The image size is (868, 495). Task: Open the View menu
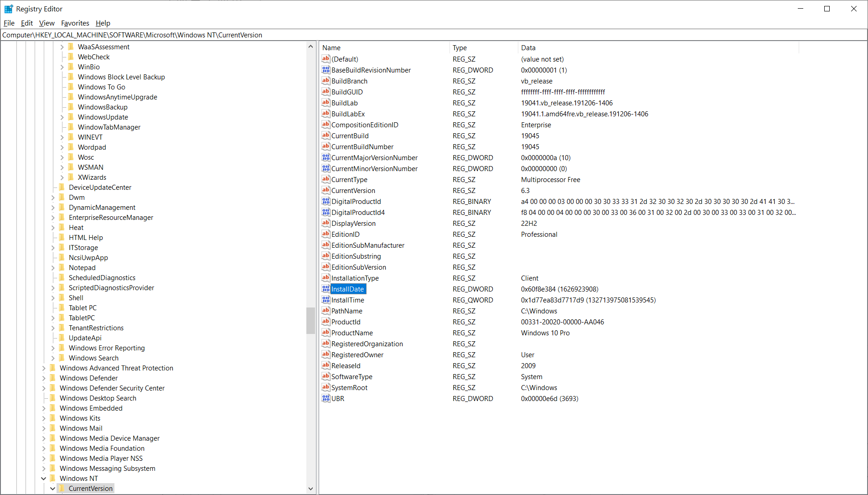click(x=47, y=23)
